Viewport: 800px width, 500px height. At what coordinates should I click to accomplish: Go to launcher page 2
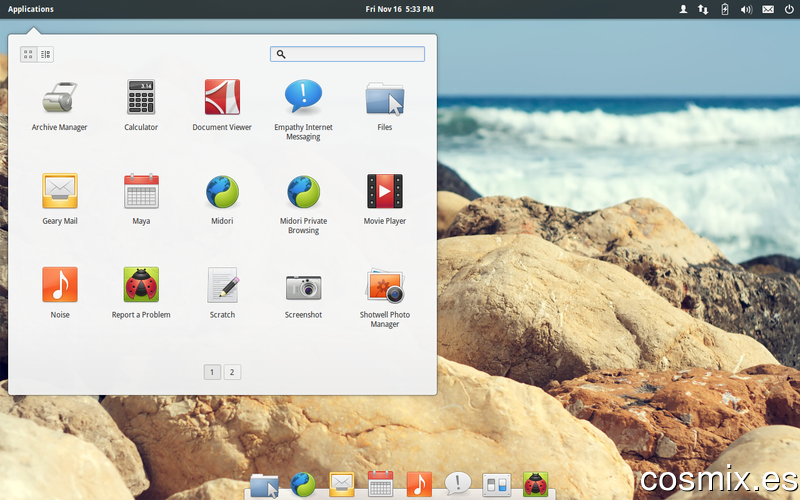tap(232, 372)
